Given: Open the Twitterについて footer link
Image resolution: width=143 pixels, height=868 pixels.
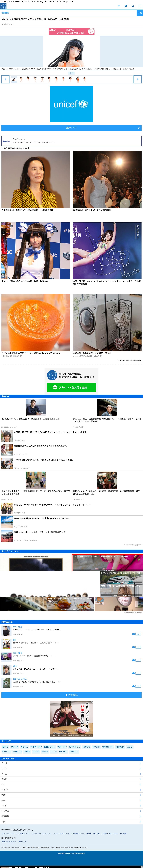Looking at the screenshot, I should click(x=24, y=833).
